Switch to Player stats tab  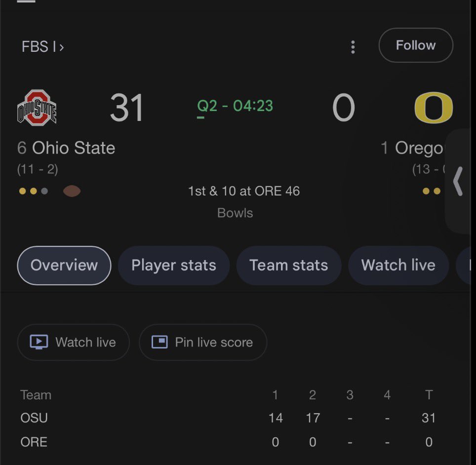[x=174, y=265]
